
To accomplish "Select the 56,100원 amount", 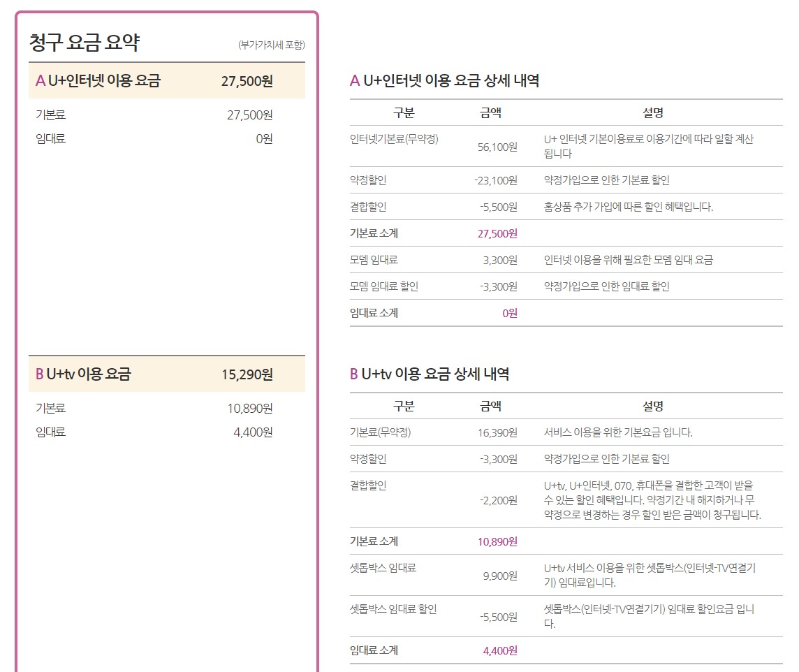I will pyautogui.click(x=497, y=147).
